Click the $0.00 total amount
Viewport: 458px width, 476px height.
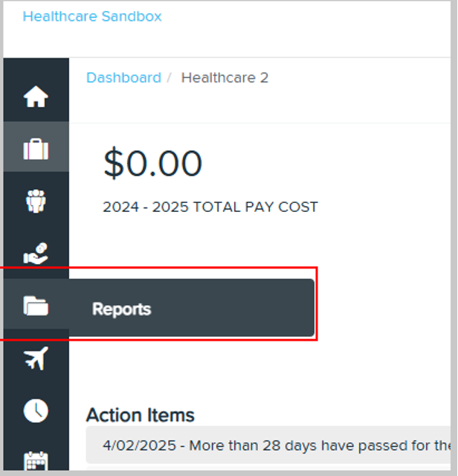pyautogui.click(x=152, y=164)
